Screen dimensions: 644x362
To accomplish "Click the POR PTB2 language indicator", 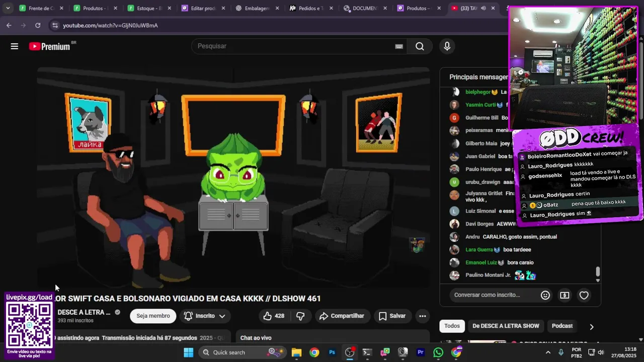I will [577, 352].
